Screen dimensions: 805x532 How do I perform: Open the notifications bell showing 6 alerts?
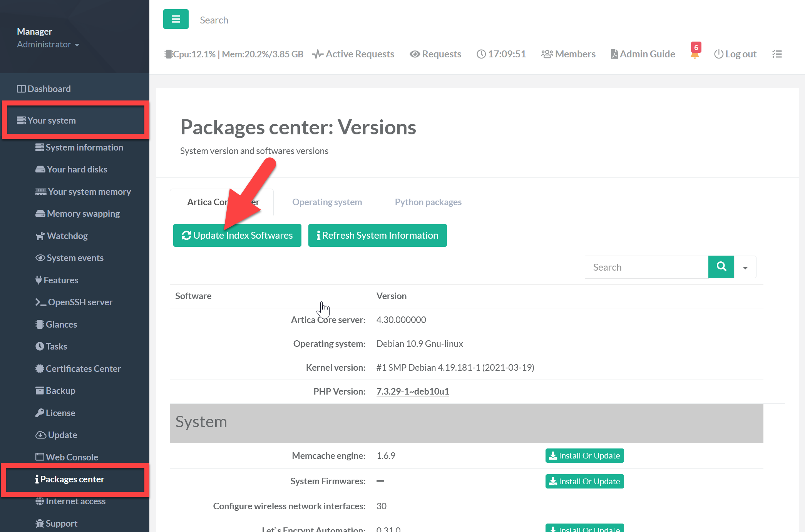695,53
